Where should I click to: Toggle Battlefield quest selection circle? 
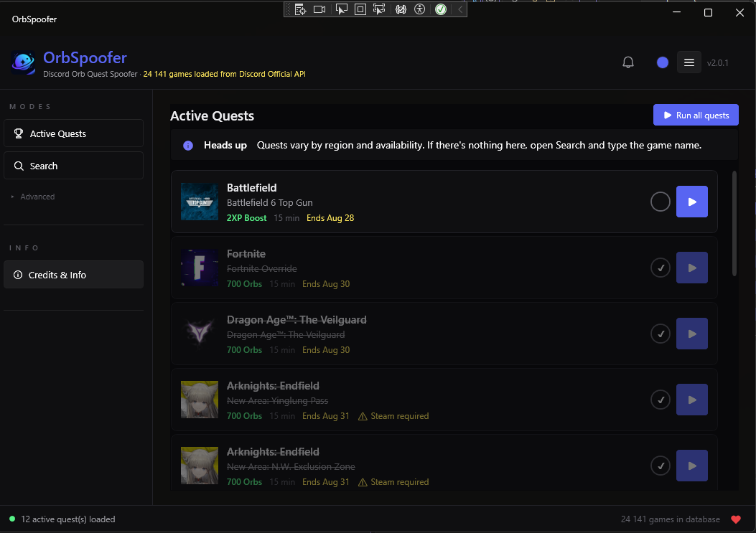pyautogui.click(x=660, y=202)
